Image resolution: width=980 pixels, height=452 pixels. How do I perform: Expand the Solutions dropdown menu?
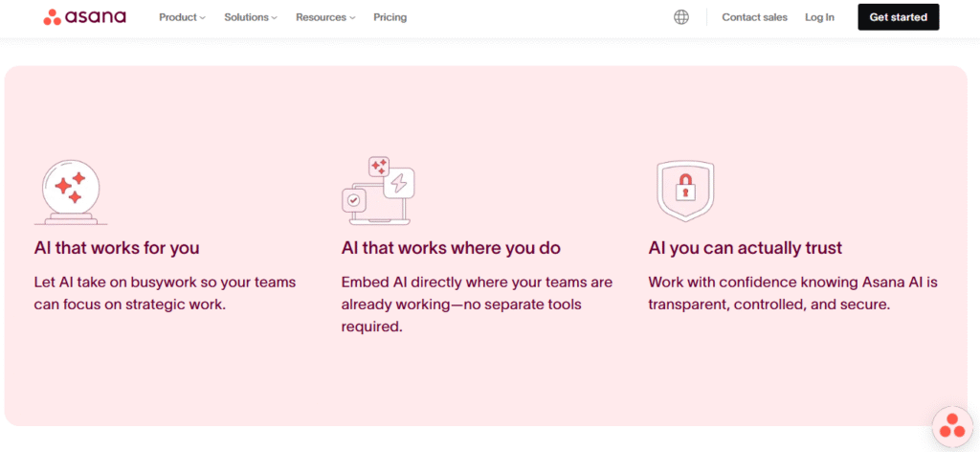pos(251,17)
